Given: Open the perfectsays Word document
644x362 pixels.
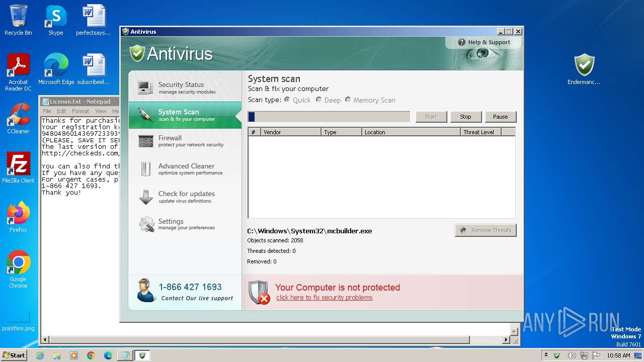Looking at the screenshot, I should tap(94, 20).
